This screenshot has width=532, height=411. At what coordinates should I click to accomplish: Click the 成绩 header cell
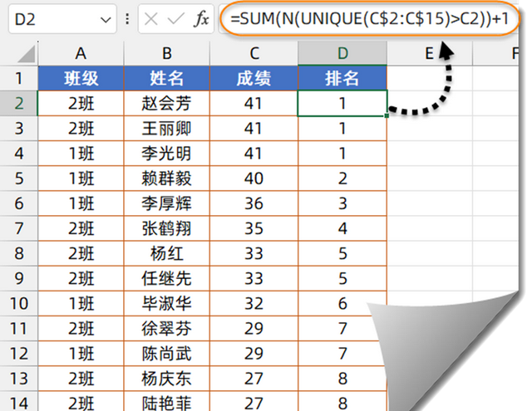254,78
